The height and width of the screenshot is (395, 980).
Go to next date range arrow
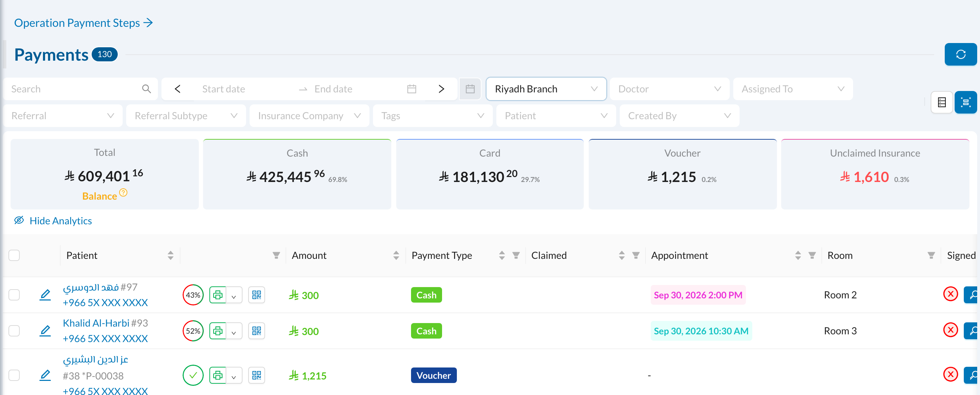[441, 89]
